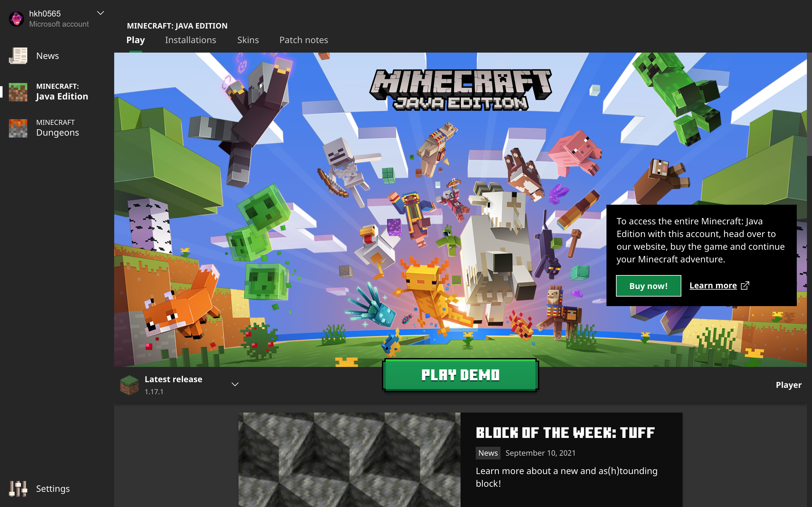The width and height of the screenshot is (812, 507).
Task: Click the PLAY DEMO button
Action: pos(460,375)
